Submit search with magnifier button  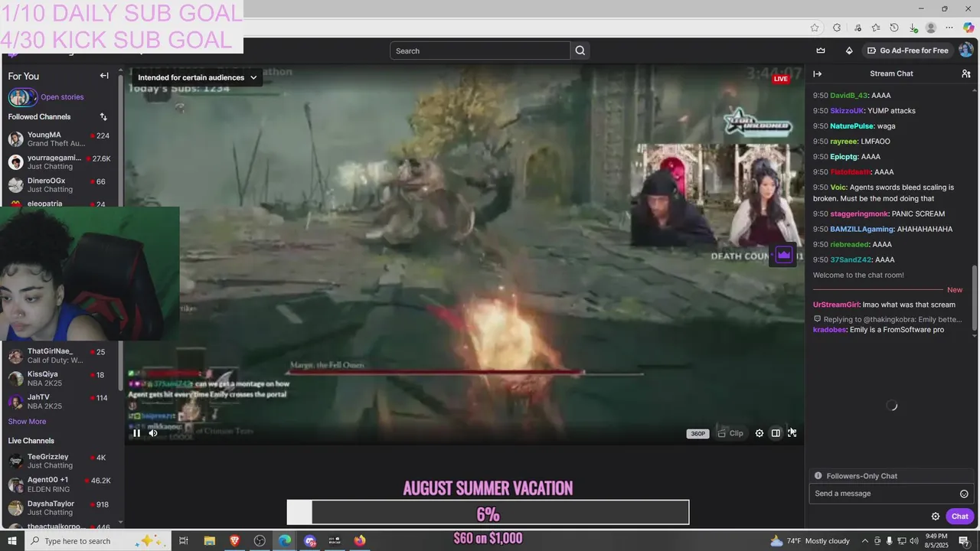click(580, 51)
